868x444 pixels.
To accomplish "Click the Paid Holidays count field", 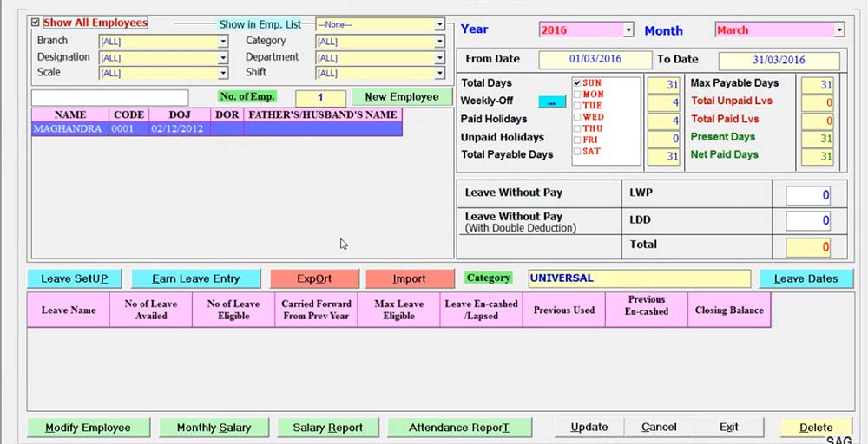I will coord(664,121).
